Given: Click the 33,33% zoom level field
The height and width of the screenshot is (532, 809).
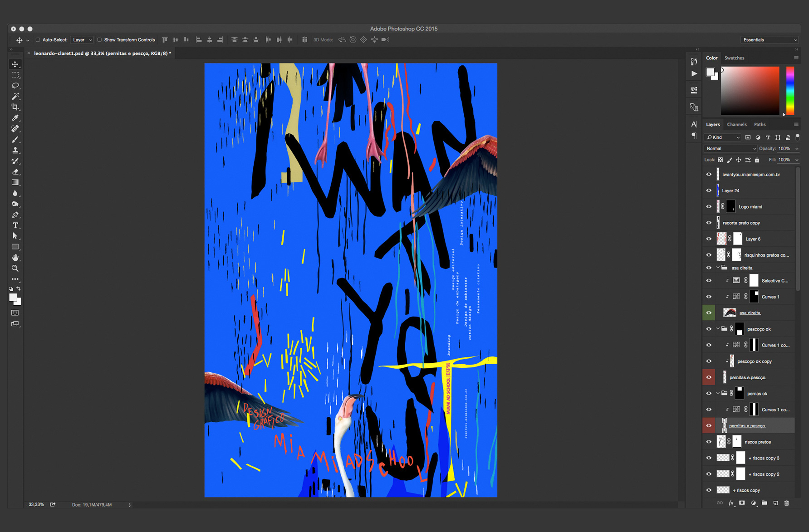Looking at the screenshot, I should [36, 504].
